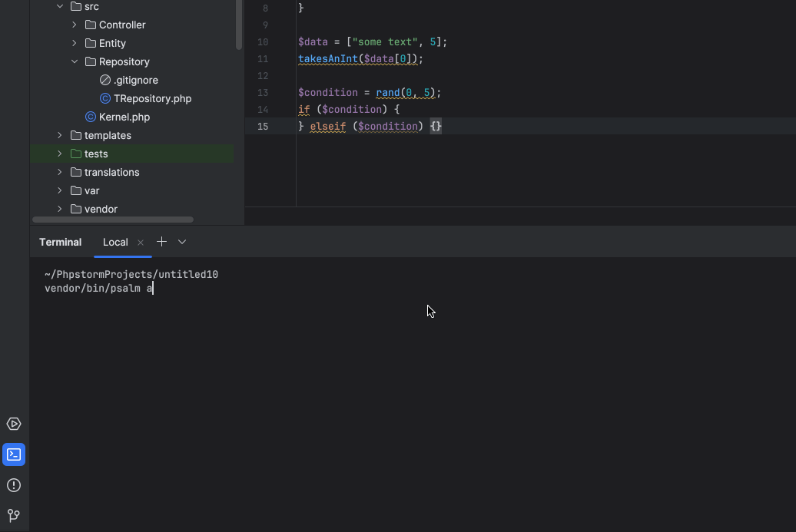The height and width of the screenshot is (532, 796).
Task: Click the tests folder icon
Action: pos(76,154)
